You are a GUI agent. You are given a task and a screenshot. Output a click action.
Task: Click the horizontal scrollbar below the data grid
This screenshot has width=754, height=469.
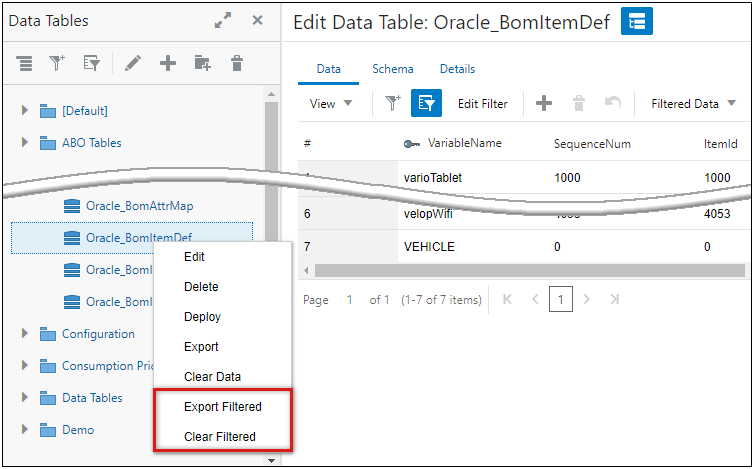tap(530, 270)
